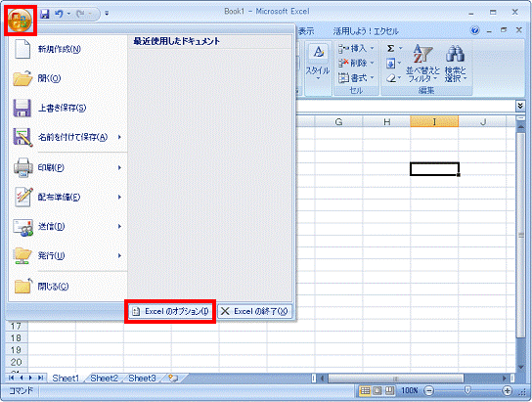Go to last sheet navigation arrow
This screenshot has width=532, height=402.
40,378
